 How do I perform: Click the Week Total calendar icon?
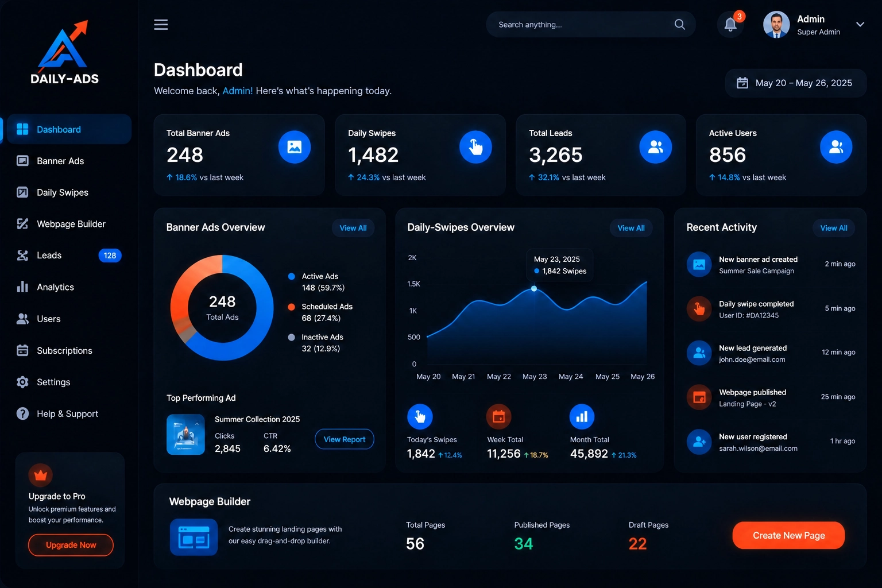pyautogui.click(x=499, y=417)
